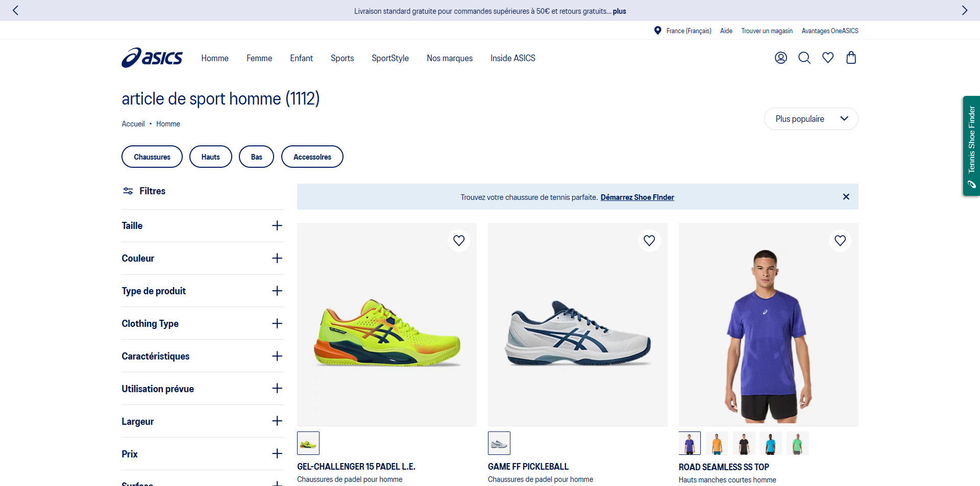This screenshot has width=980, height=486.
Task: Expand the Utilisation prévue filter
Action: (x=202, y=389)
